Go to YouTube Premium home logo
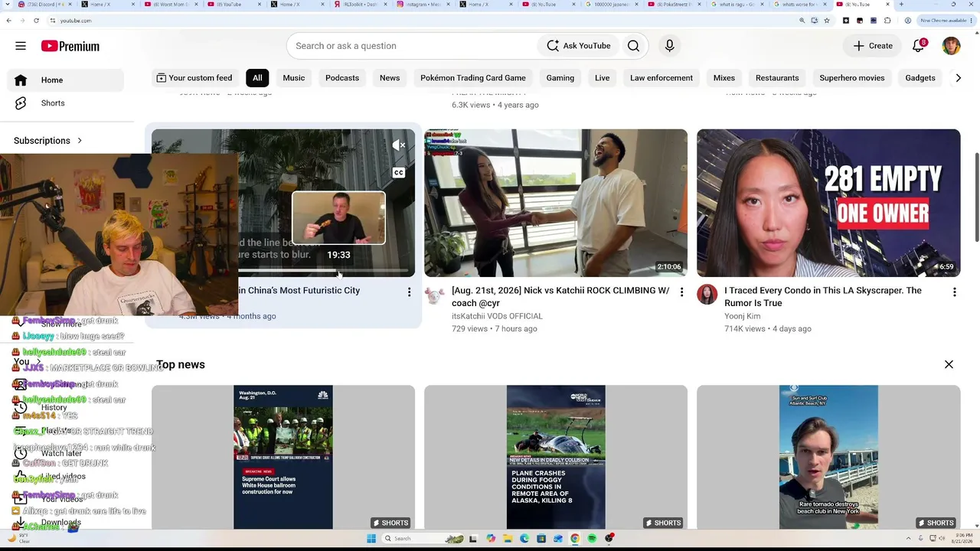This screenshot has width=980, height=551. click(x=70, y=46)
